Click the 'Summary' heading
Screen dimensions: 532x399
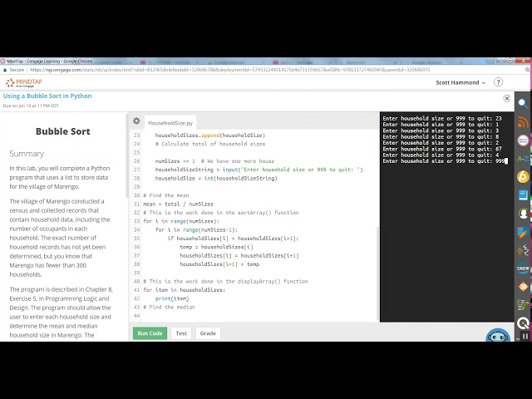(x=27, y=154)
